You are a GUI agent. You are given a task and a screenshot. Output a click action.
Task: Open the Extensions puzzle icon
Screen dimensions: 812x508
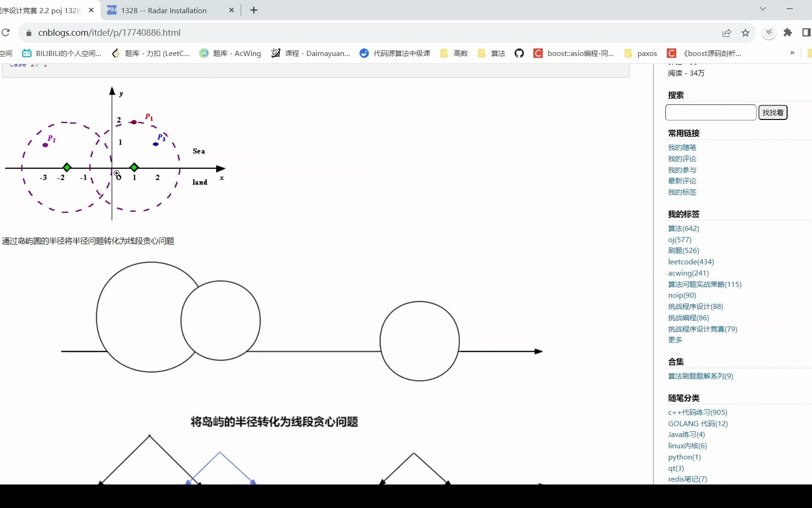tap(788, 32)
